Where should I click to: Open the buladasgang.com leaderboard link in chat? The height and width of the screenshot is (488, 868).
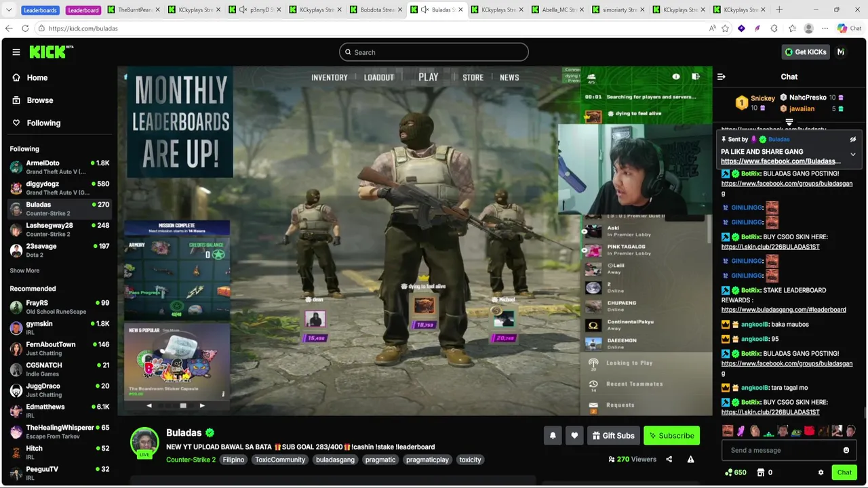point(783,310)
